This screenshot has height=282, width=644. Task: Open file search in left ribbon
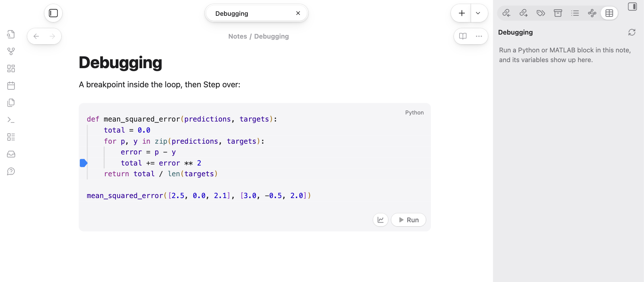[11, 34]
